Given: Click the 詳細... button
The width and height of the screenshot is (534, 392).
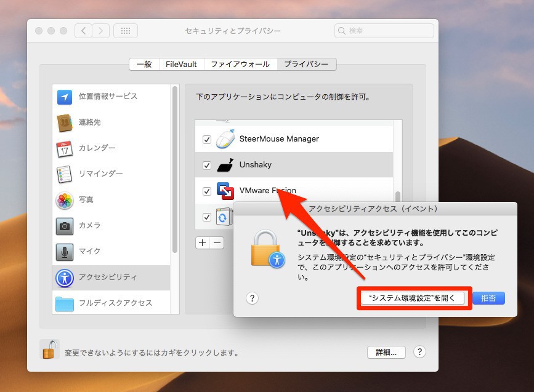Looking at the screenshot, I should click(x=386, y=352).
